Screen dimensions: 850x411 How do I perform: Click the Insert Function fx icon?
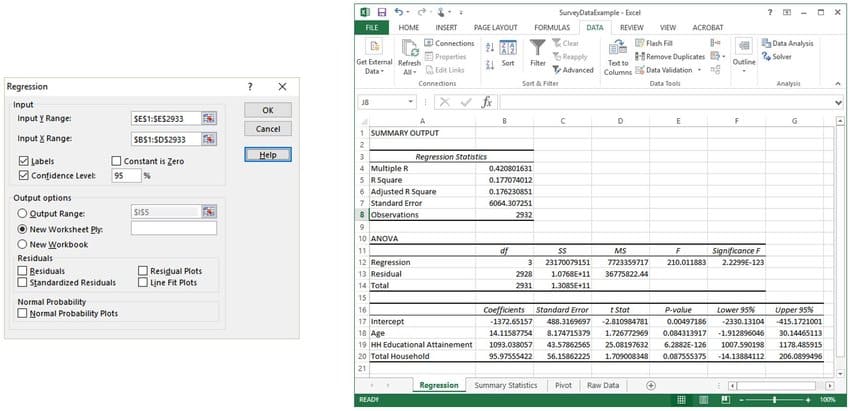(486, 102)
